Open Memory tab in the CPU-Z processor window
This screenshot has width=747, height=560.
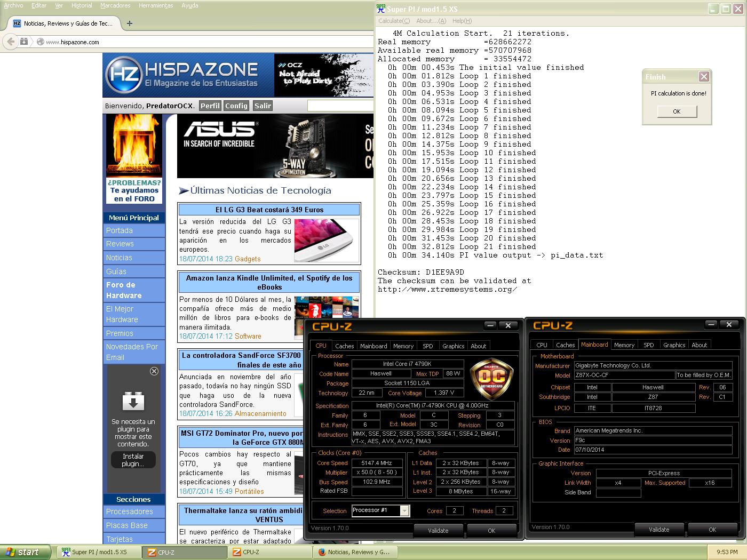403,346
